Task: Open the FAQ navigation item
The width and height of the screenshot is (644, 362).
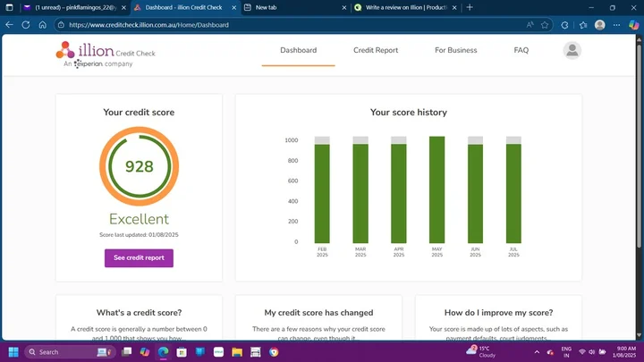Action: click(x=521, y=50)
